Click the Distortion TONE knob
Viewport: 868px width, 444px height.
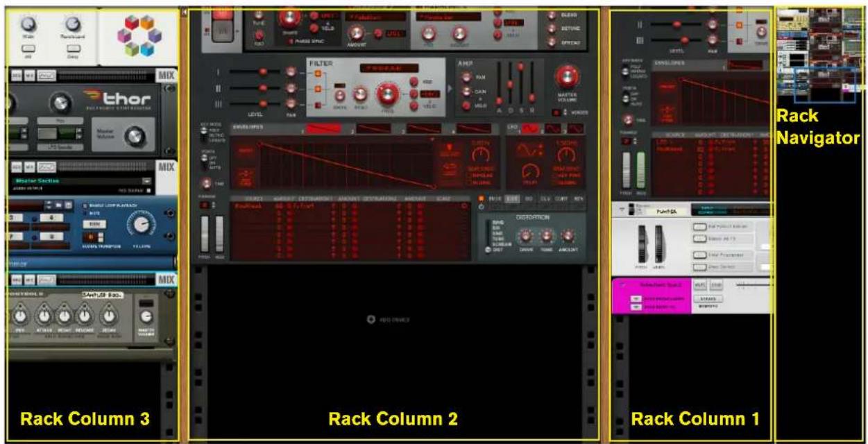click(x=547, y=236)
